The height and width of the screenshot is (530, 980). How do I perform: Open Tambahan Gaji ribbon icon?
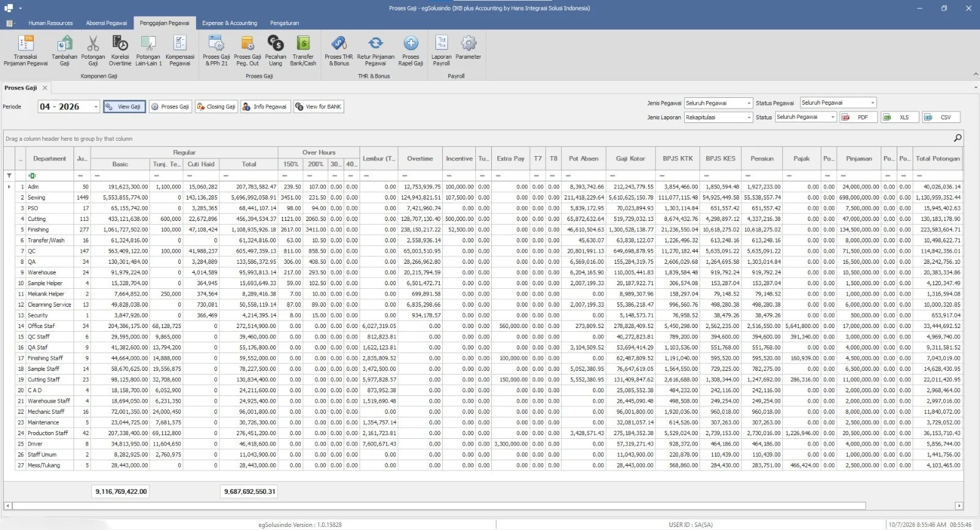point(64,51)
